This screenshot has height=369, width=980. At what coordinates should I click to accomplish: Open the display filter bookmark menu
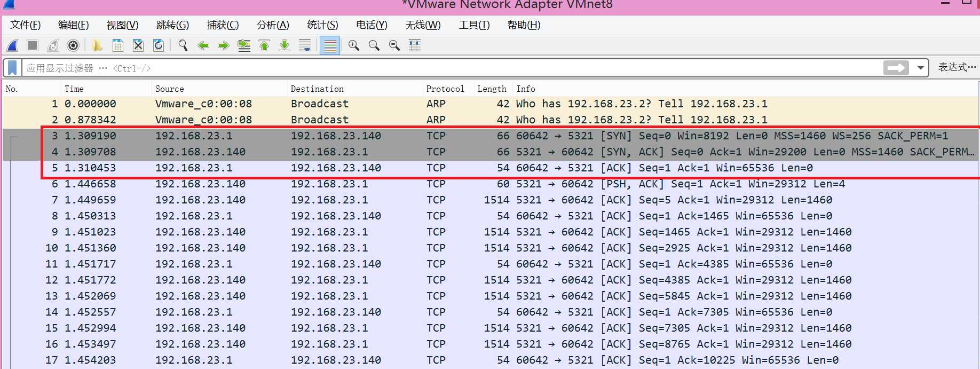[12, 68]
